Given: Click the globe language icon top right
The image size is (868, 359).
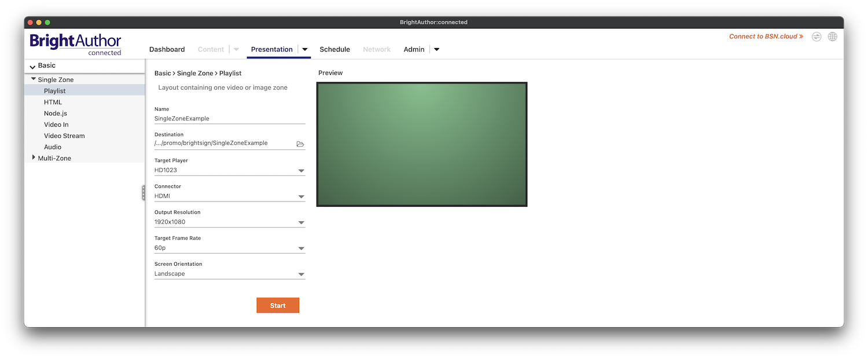Looking at the screenshot, I should (832, 36).
